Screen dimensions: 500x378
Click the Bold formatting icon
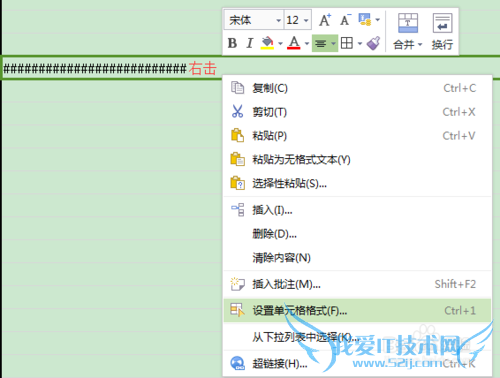pos(232,43)
